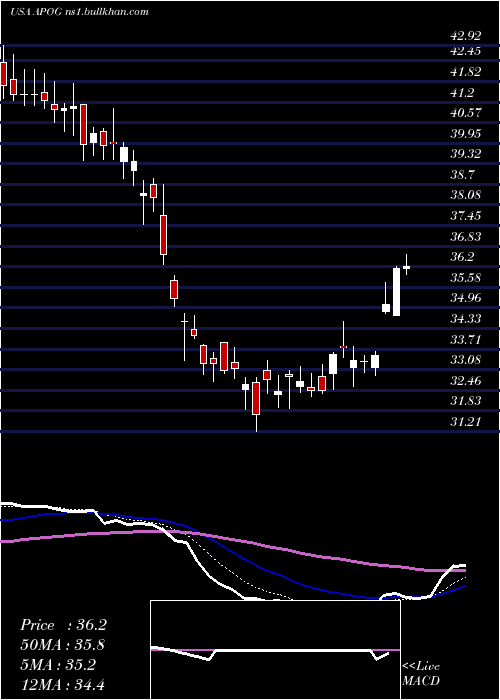Click the USA APOG ns1.bullkhan.com title text

tap(79, 12)
